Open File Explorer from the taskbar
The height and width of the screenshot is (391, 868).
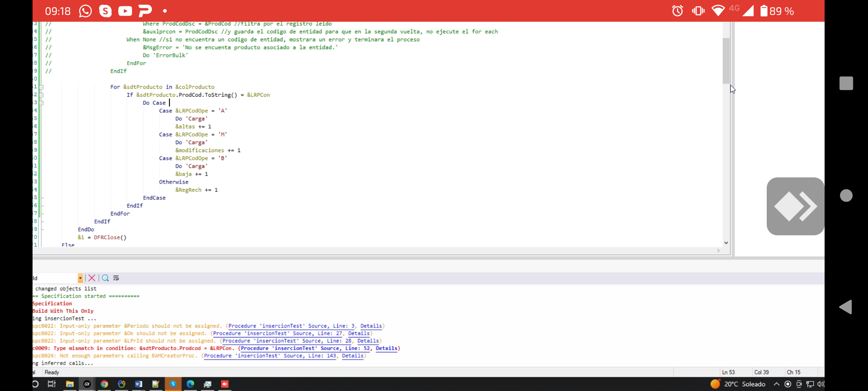(70, 384)
